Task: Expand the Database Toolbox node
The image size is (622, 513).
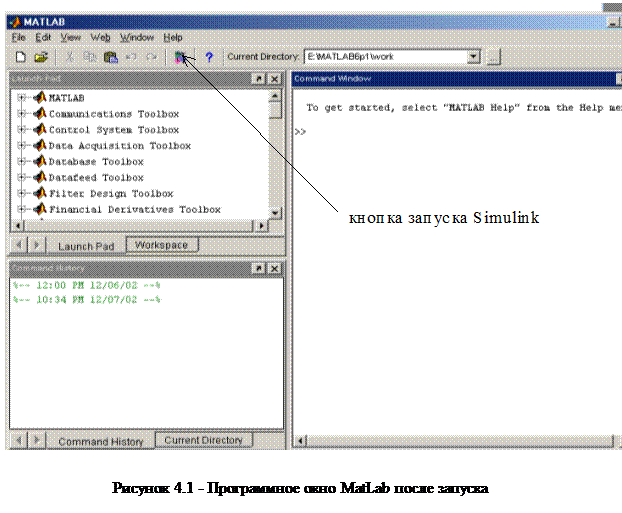Action: point(22,161)
